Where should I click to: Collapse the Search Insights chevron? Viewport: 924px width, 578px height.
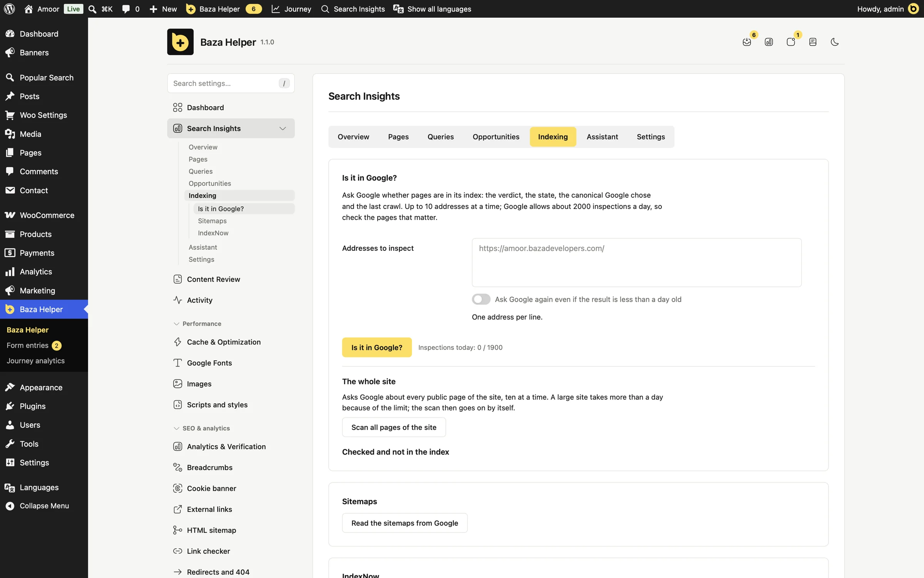point(283,128)
